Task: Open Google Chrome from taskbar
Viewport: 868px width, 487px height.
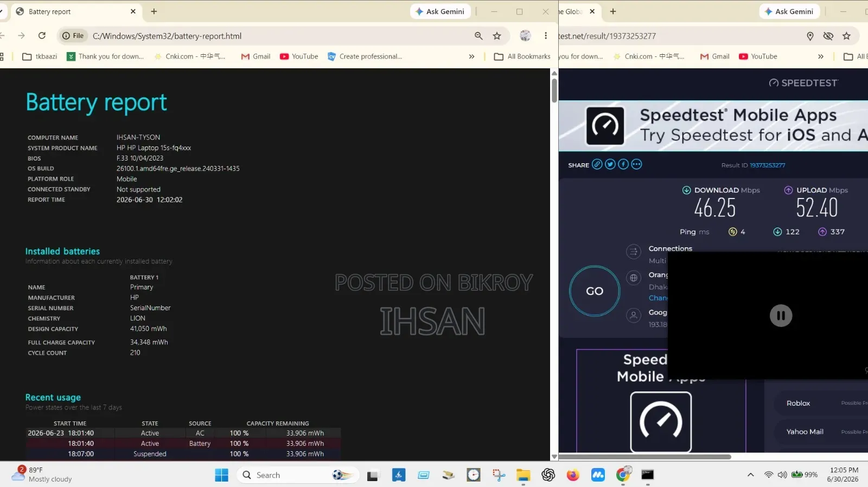Action: 623,475
